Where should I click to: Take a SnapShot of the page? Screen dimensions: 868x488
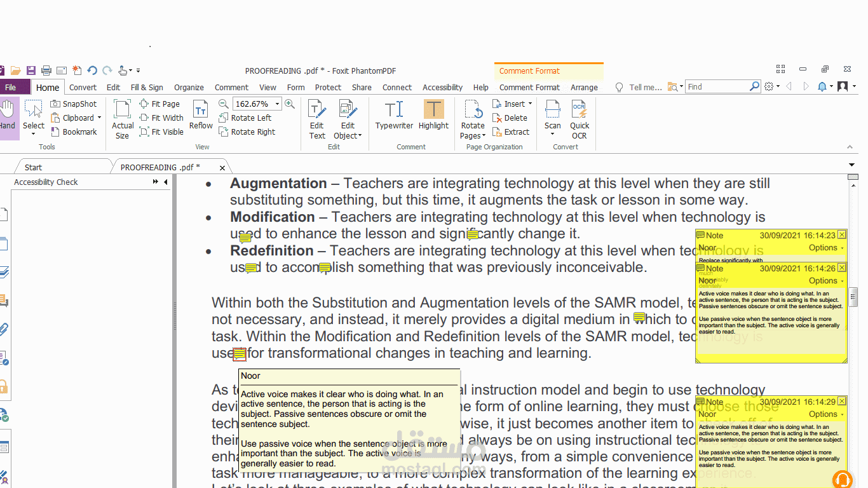[x=74, y=104]
